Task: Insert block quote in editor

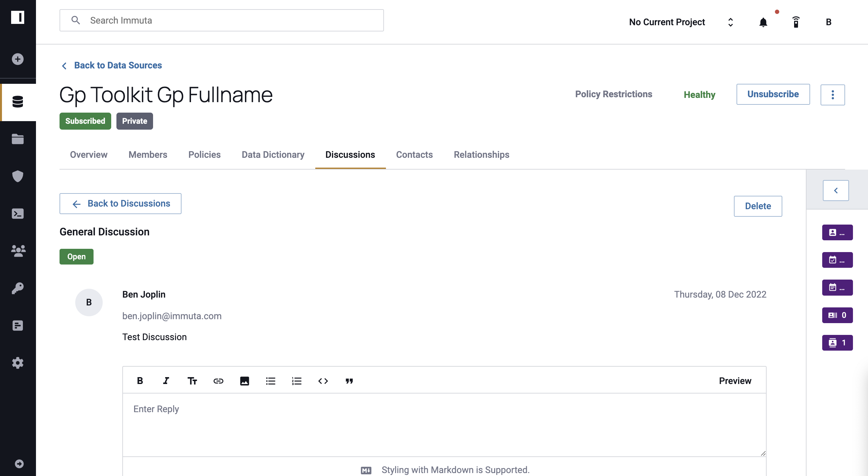Action: pyautogui.click(x=349, y=381)
